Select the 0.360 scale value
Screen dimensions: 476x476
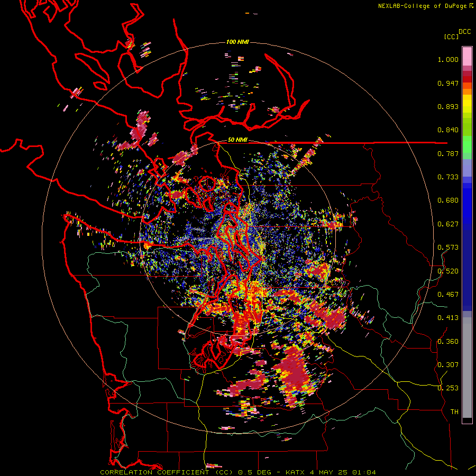click(x=448, y=342)
